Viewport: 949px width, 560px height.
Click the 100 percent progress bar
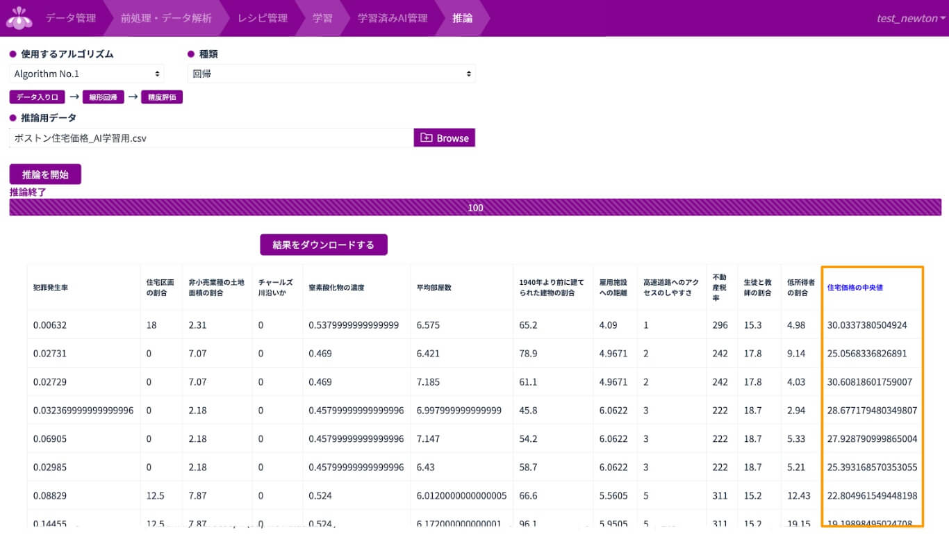coord(475,208)
